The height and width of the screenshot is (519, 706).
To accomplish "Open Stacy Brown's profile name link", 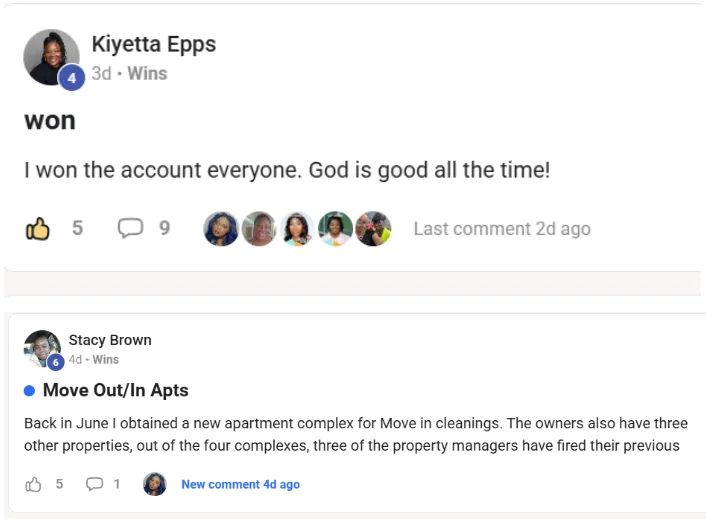I will pyautogui.click(x=110, y=340).
